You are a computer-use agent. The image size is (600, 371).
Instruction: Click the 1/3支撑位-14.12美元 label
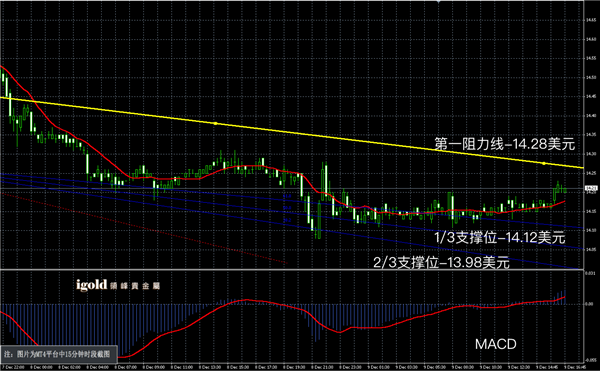click(x=500, y=238)
